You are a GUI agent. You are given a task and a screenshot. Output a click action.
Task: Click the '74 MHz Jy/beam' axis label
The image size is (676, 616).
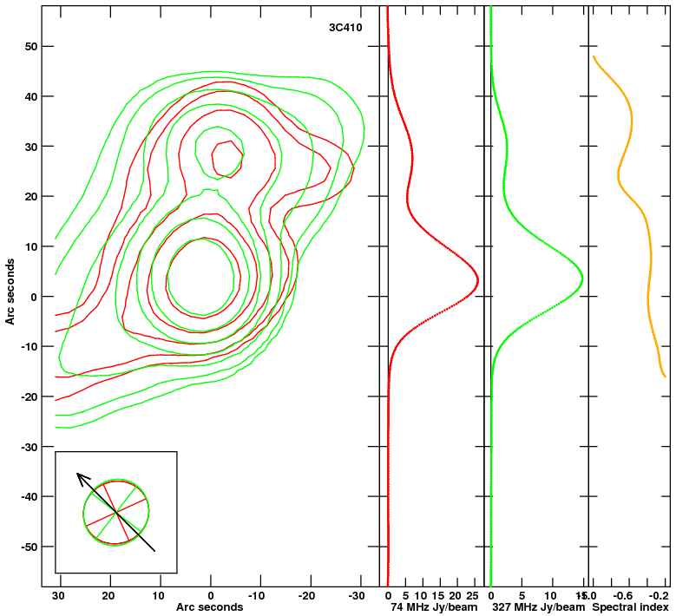(x=434, y=607)
